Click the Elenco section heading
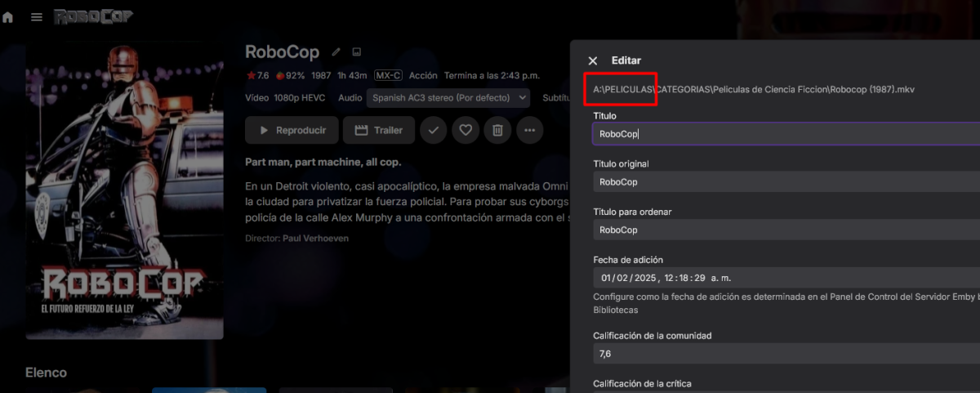 pos(47,373)
